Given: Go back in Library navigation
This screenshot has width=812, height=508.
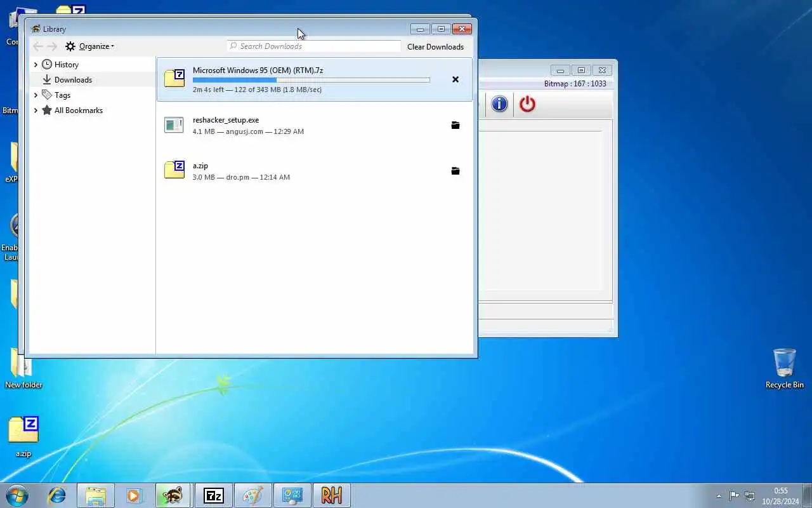Looking at the screenshot, I should click(38, 46).
